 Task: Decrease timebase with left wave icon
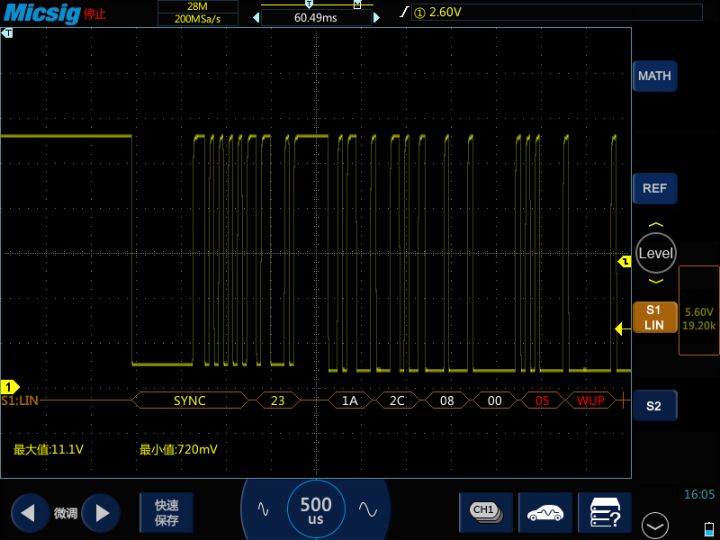click(x=263, y=510)
